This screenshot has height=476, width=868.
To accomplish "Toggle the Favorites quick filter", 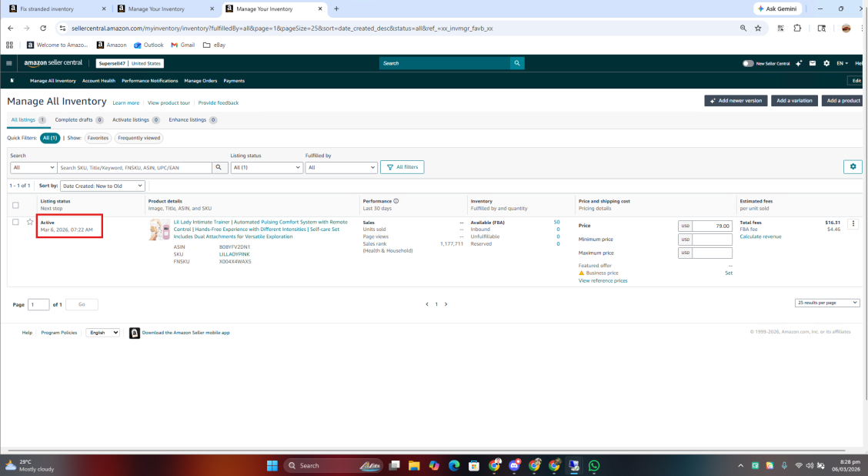I will point(98,138).
